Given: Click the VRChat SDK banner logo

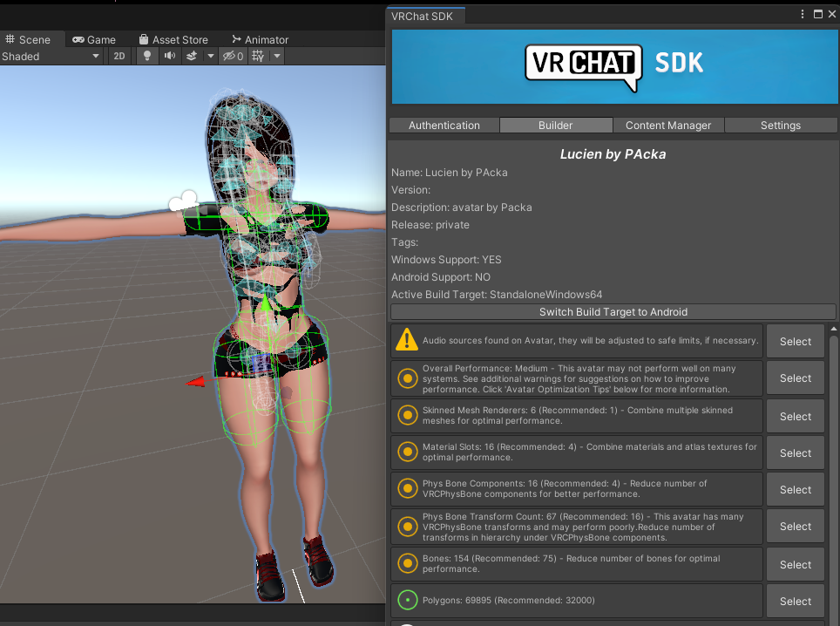Looking at the screenshot, I should coord(614,65).
